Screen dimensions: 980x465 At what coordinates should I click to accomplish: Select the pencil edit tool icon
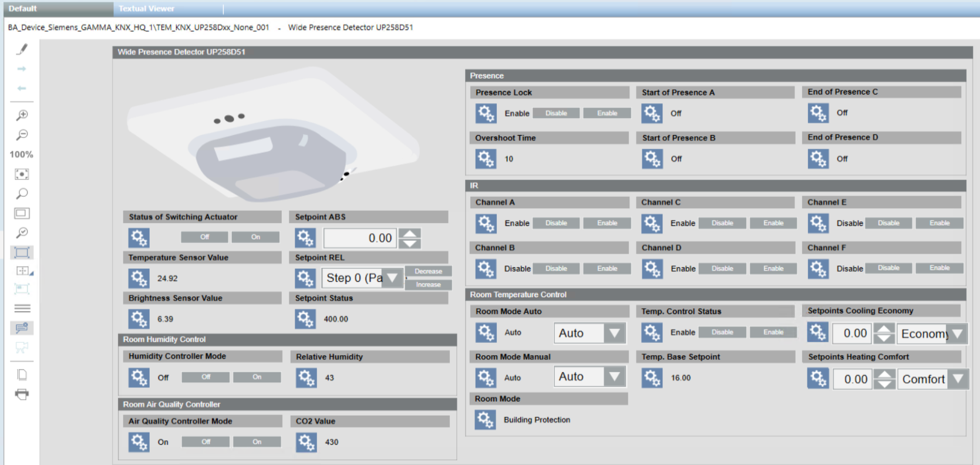click(x=22, y=49)
